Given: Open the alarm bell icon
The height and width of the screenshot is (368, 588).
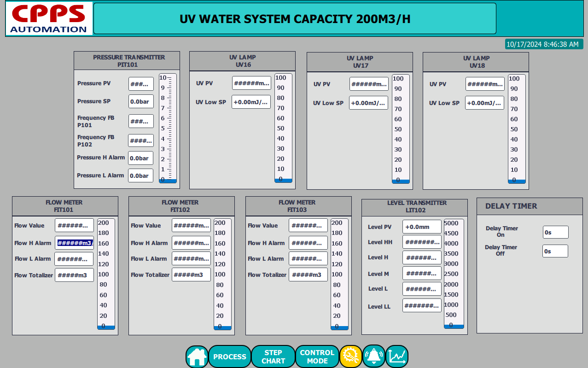Looking at the screenshot, I should (373, 356).
